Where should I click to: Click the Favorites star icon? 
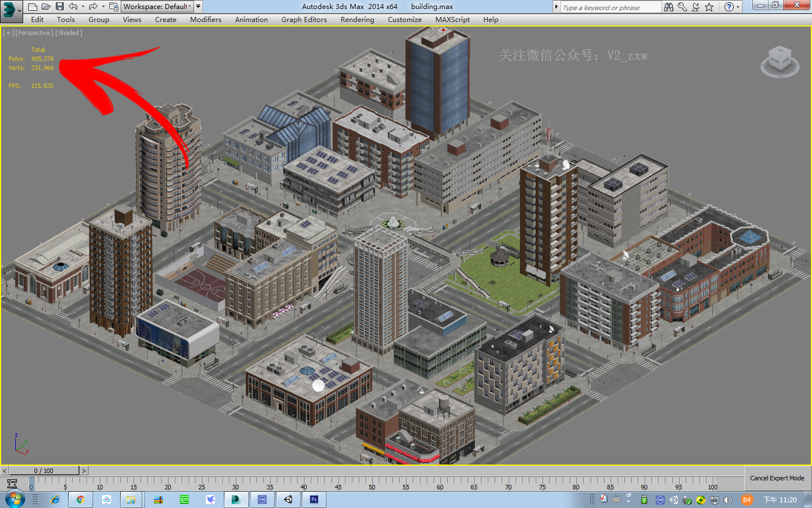[x=709, y=7]
